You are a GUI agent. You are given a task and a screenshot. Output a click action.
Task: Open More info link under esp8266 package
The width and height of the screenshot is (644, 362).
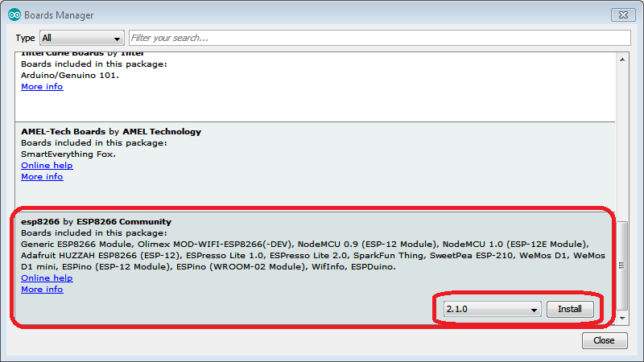(42, 289)
